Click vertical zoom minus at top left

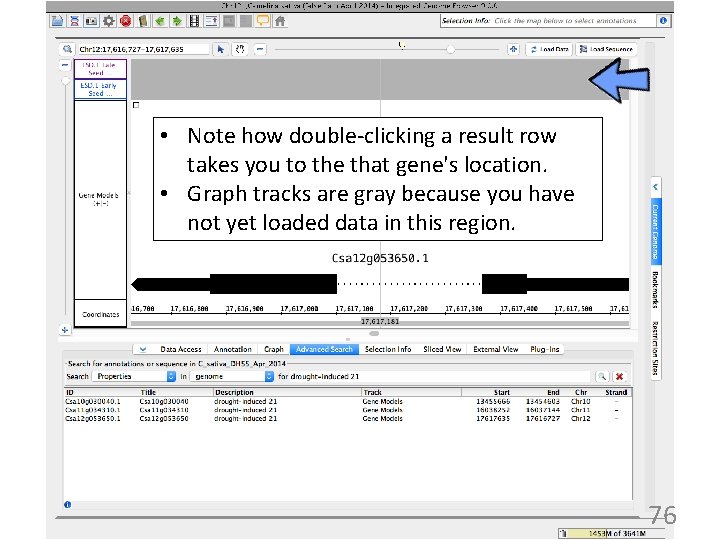65,65
